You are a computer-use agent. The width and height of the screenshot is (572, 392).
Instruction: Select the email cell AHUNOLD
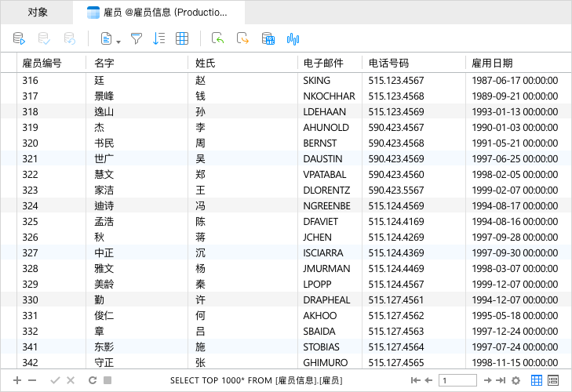pos(330,127)
